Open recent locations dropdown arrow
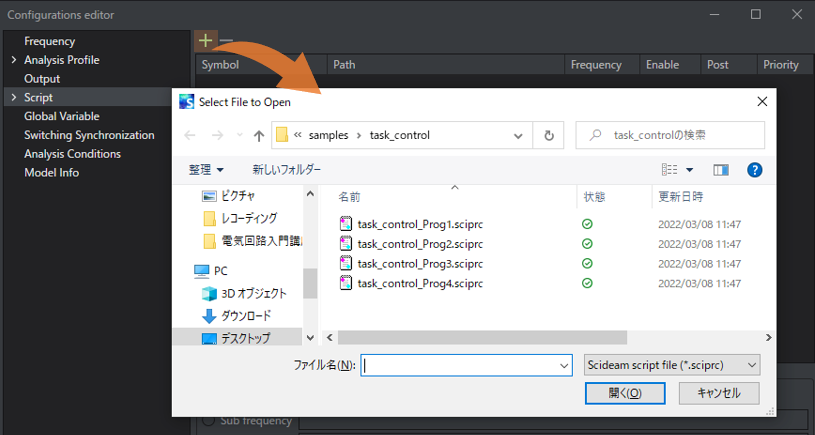815x435 pixels. coord(240,136)
